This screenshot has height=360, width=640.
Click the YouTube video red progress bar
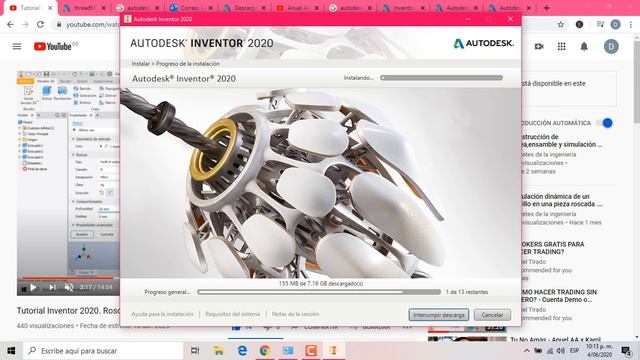click(x=67, y=278)
